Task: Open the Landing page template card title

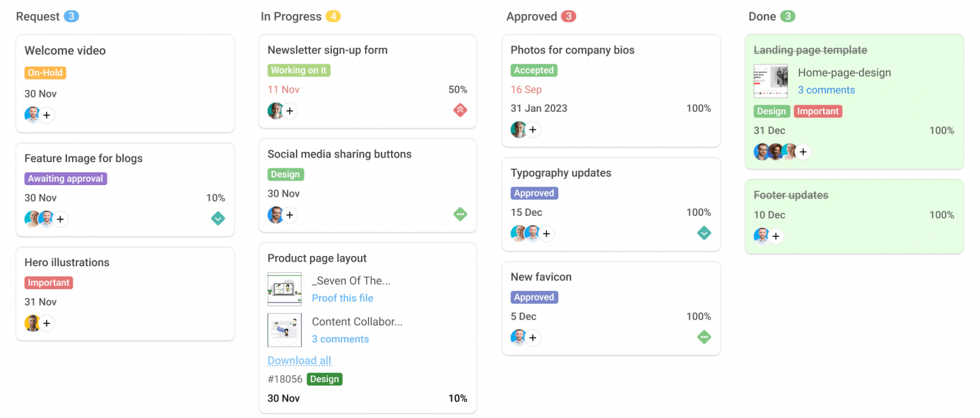Action: point(810,50)
